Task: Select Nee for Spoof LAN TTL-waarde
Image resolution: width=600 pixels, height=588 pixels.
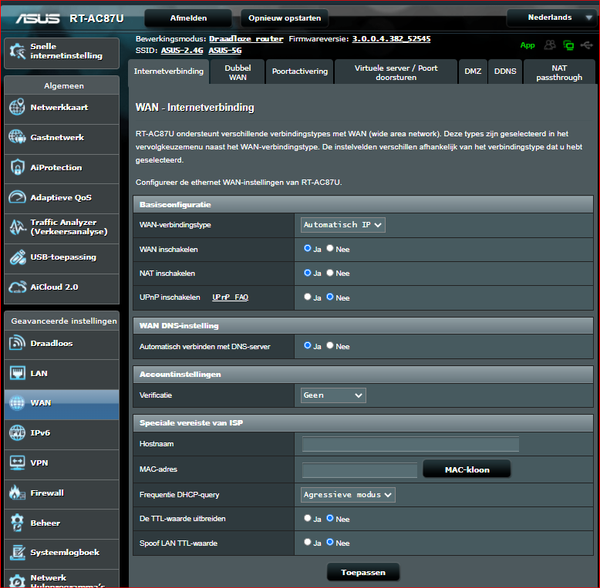Action: pos(330,542)
